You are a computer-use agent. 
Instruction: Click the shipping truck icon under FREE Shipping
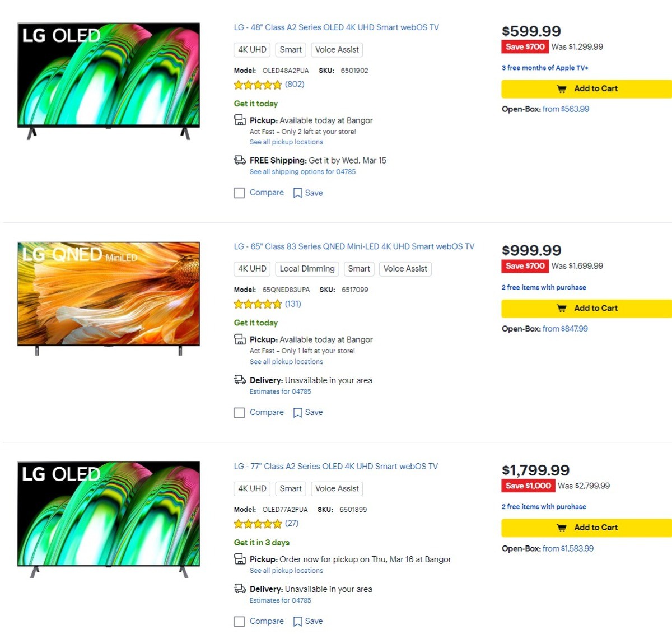click(x=240, y=160)
